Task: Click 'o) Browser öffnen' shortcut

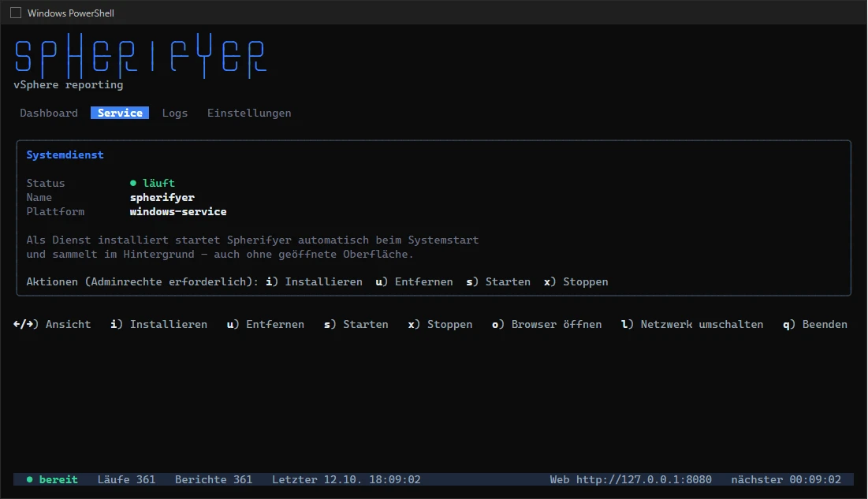Action: click(547, 324)
